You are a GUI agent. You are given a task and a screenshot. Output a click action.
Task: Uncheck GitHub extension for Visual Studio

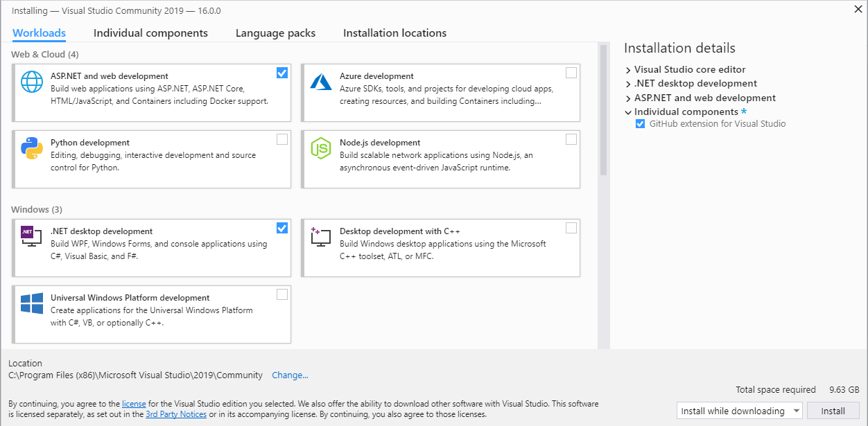(639, 123)
